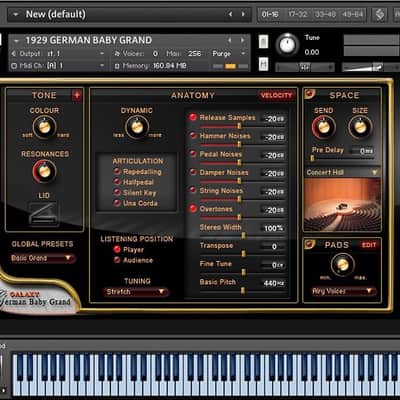Image resolution: width=400 pixels, height=400 pixels.
Task: Click the Tune value 0.00
Action: [x=312, y=52]
